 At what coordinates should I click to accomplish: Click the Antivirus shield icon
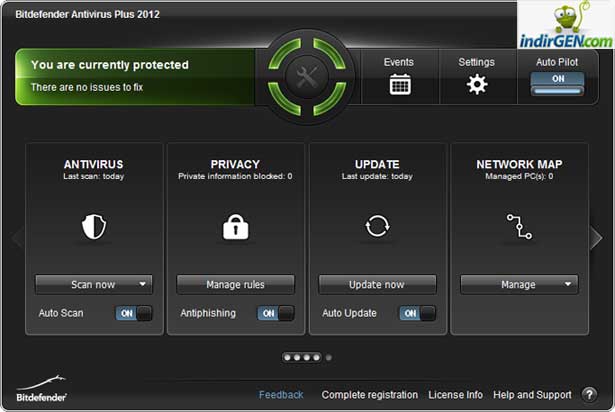click(94, 226)
